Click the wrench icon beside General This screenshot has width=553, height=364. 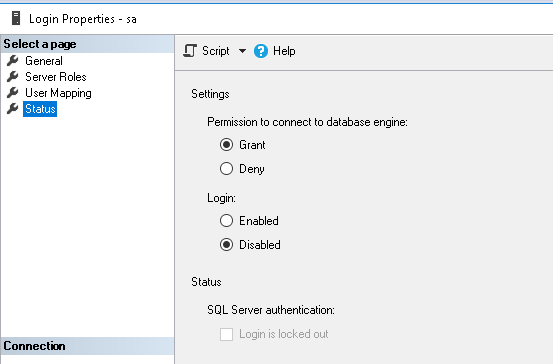pyautogui.click(x=12, y=61)
